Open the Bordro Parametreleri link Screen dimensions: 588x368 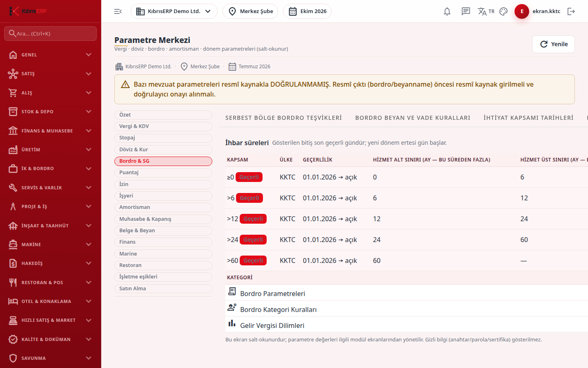(x=272, y=294)
